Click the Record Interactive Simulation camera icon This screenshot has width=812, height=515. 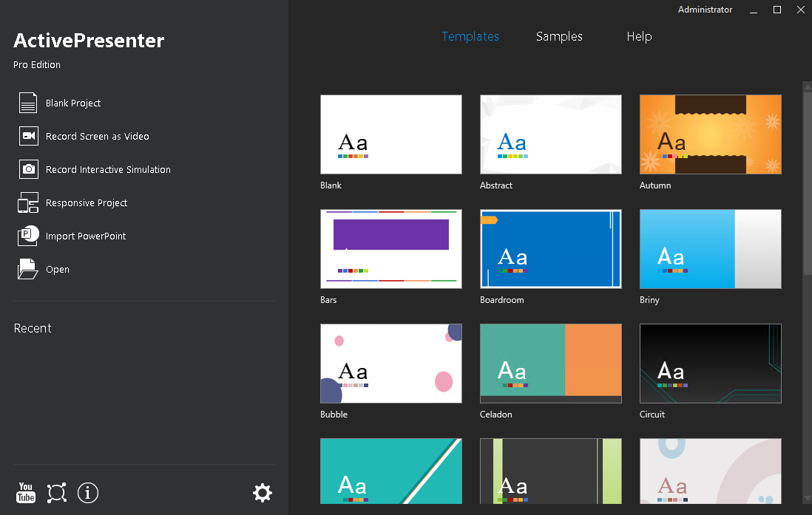click(29, 169)
